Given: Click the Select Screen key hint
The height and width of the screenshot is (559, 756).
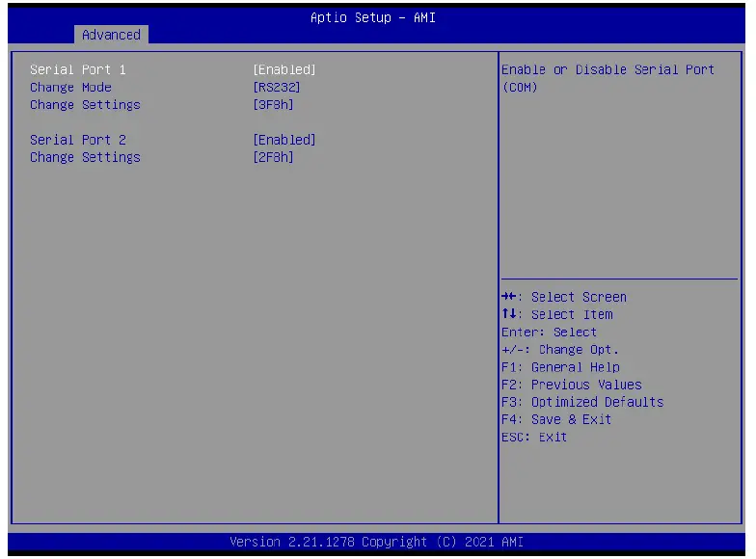Looking at the screenshot, I should click(x=564, y=297).
